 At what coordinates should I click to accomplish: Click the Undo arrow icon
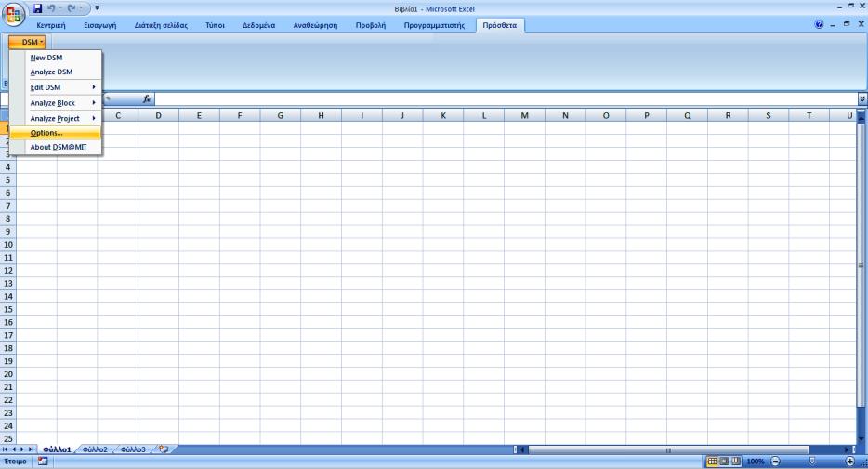click(x=51, y=8)
